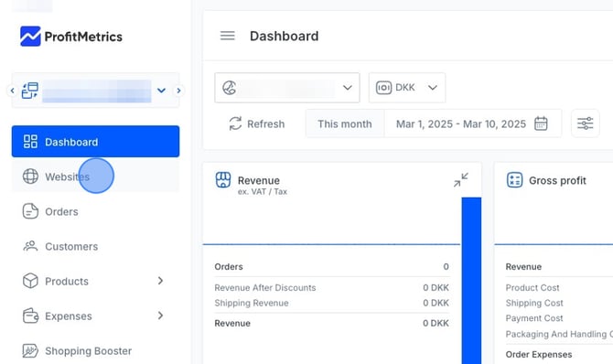Click the Products box icon

coord(30,281)
